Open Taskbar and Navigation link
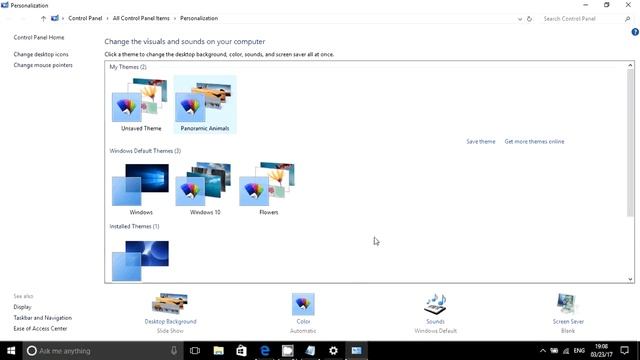 point(42,318)
